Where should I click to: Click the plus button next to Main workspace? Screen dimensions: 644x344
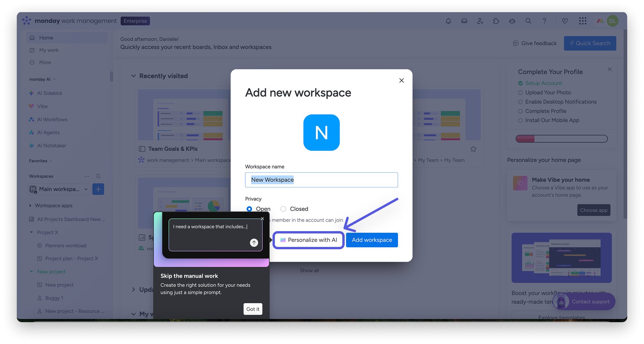click(98, 189)
